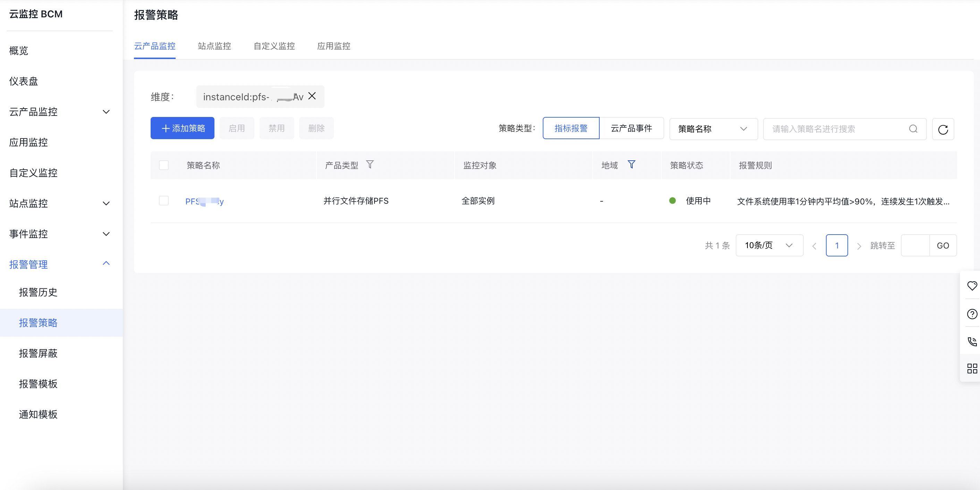Open the help question-mark icon
This screenshot has width=980, height=490.
click(972, 314)
